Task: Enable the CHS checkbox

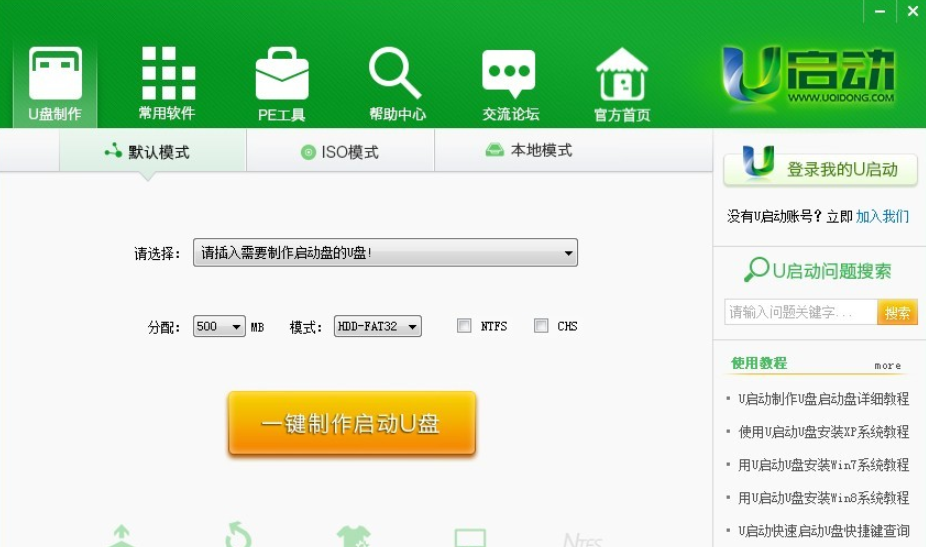Action: (x=541, y=325)
